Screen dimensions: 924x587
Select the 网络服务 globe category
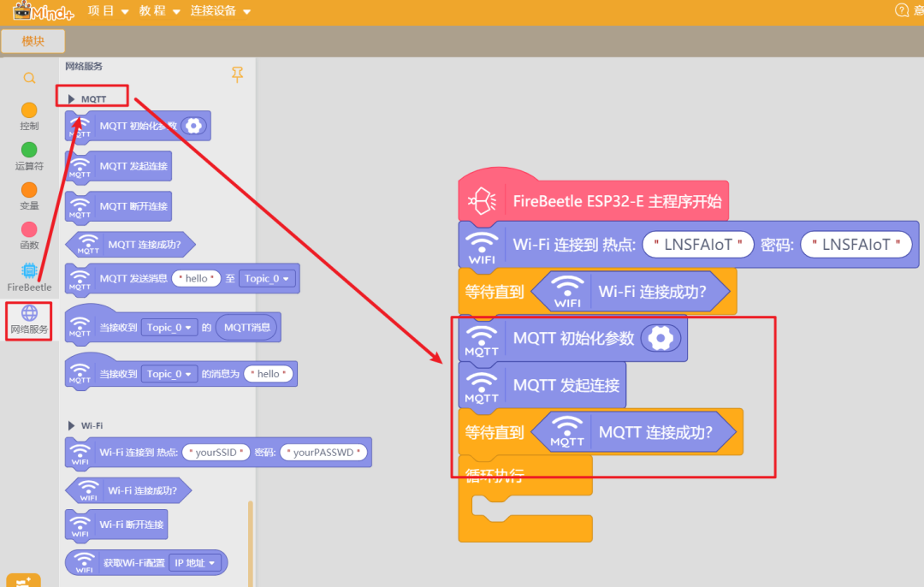point(29,320)
